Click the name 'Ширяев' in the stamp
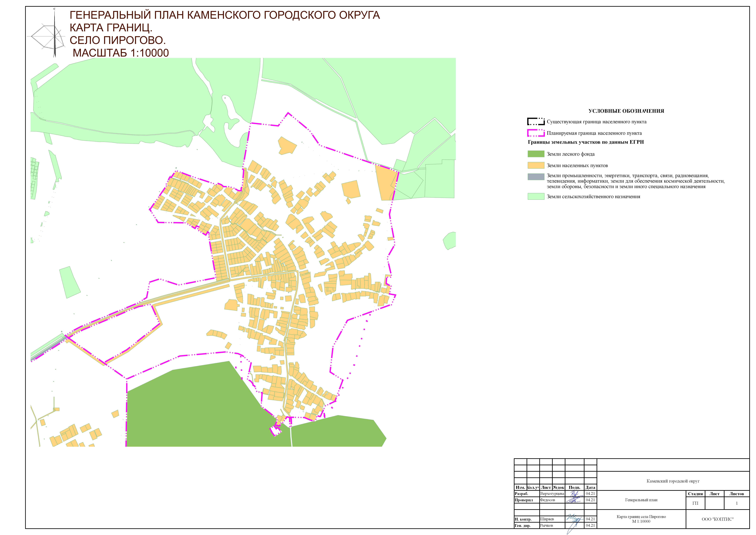 pos(547,519)
